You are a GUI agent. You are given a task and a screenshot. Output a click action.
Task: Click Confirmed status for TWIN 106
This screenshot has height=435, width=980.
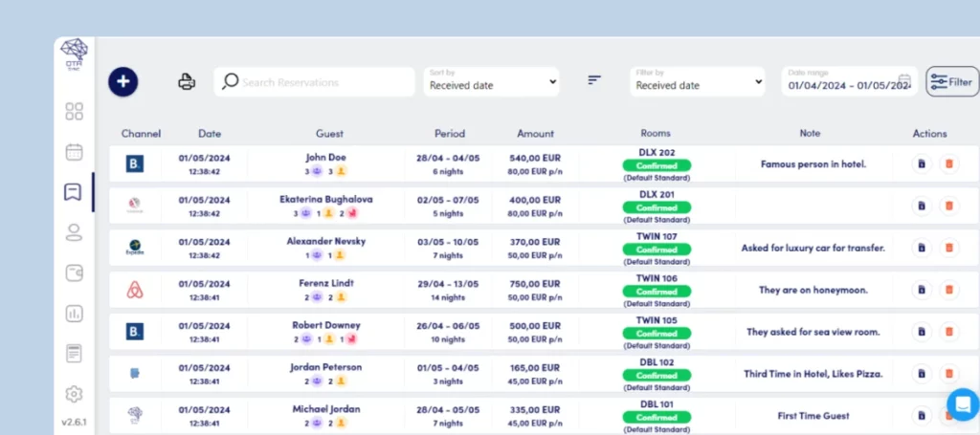(x=657, y=291)
